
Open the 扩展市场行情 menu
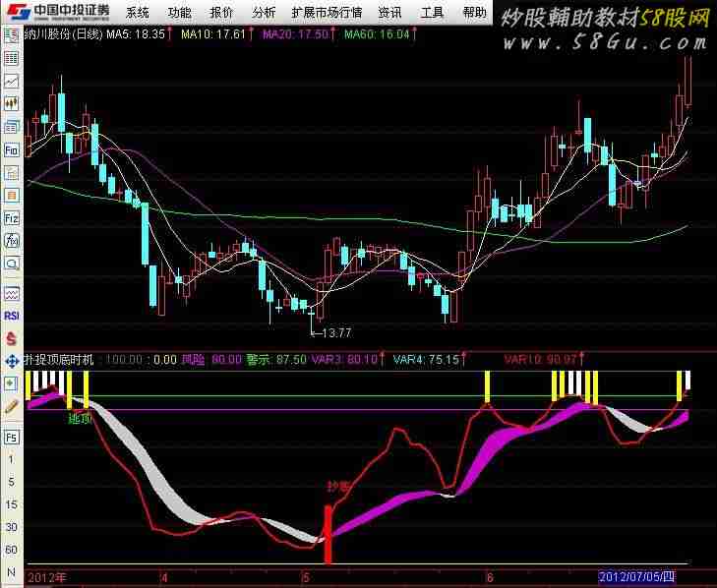point(327,13)
